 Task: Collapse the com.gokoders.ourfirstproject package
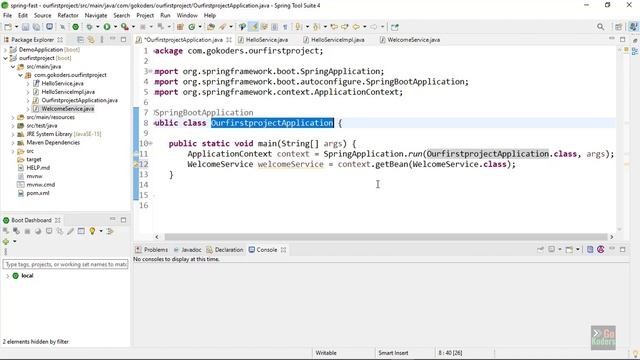[x=20, y=75]
